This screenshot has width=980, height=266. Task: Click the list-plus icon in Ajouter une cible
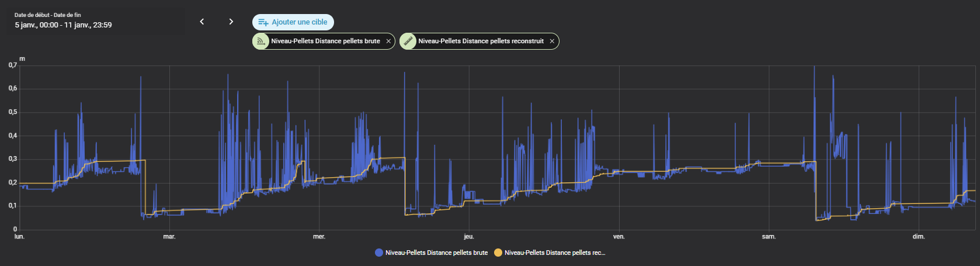[x=263, y=22]
